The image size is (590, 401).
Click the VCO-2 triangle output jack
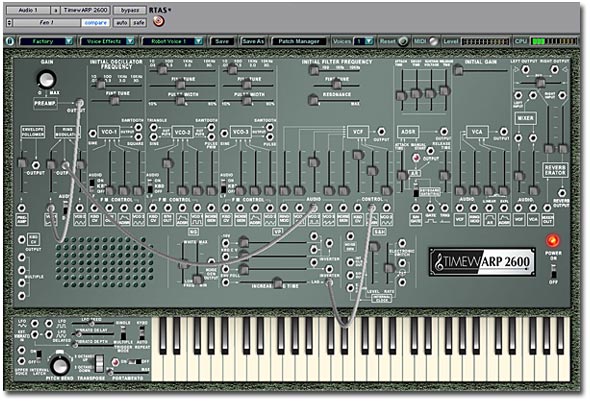(x=154, y=127)
